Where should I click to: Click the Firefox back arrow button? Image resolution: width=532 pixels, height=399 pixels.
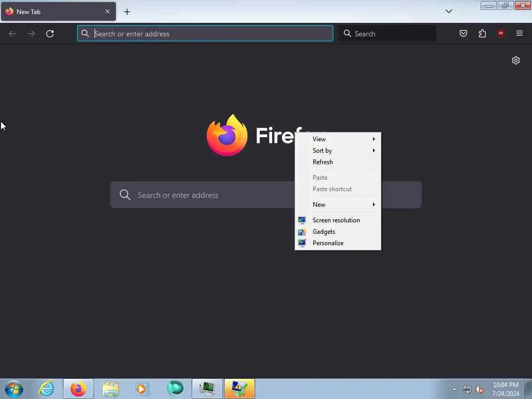[x=12, y=34]
